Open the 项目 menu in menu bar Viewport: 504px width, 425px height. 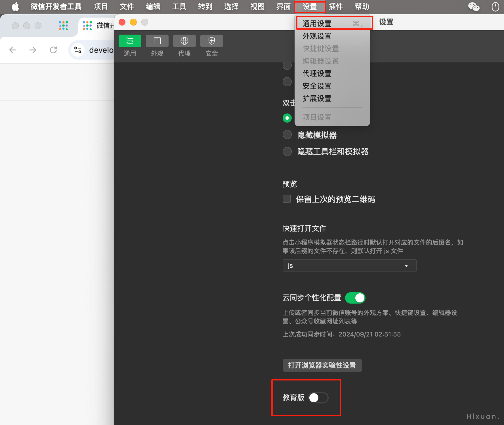coord(101,7)
